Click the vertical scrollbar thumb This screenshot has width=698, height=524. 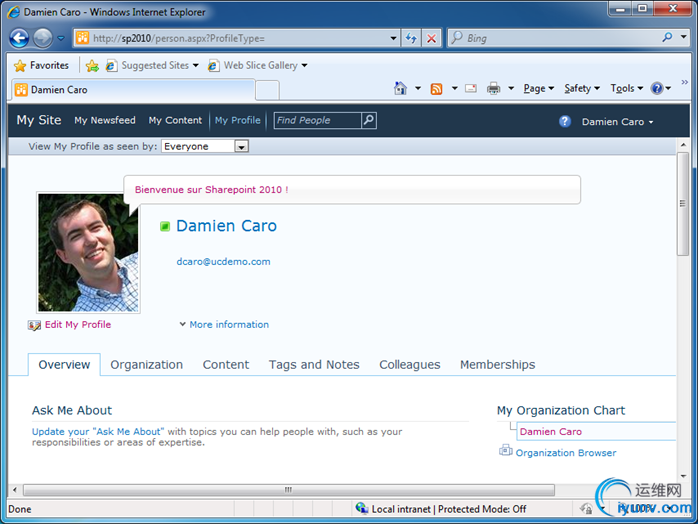[683, 204]
